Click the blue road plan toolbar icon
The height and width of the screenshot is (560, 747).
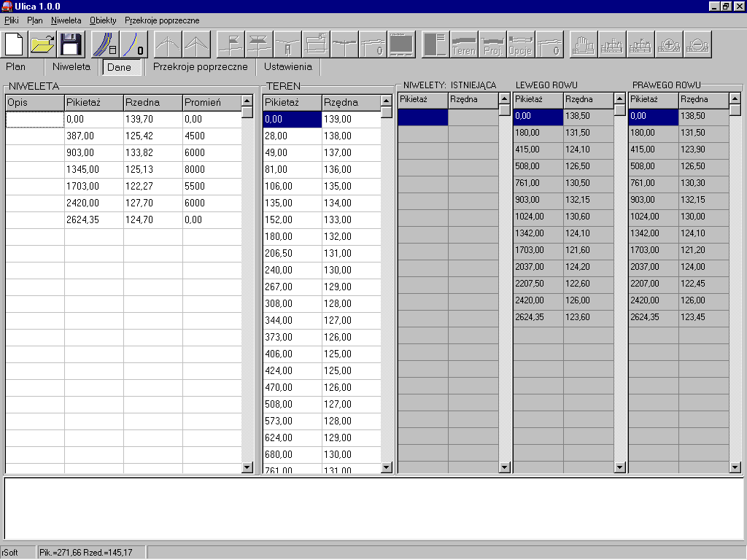[x=104, y=44]
